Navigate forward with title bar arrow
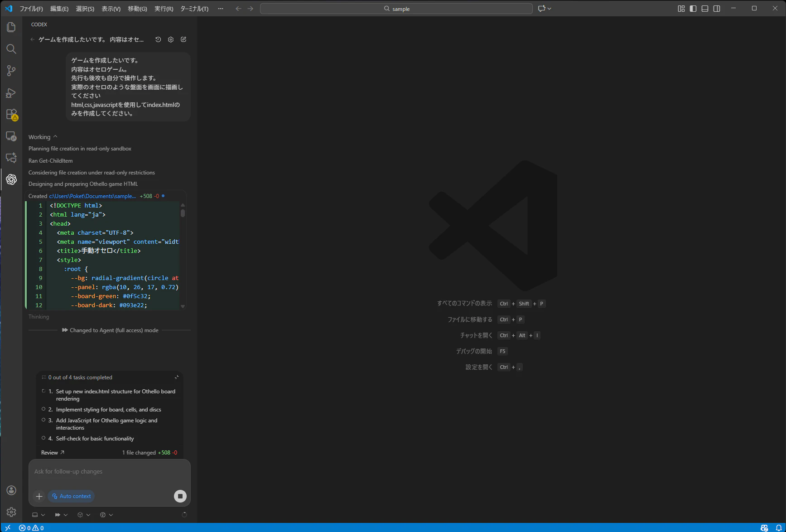This screenshot has width=786, height=532. 251,9
